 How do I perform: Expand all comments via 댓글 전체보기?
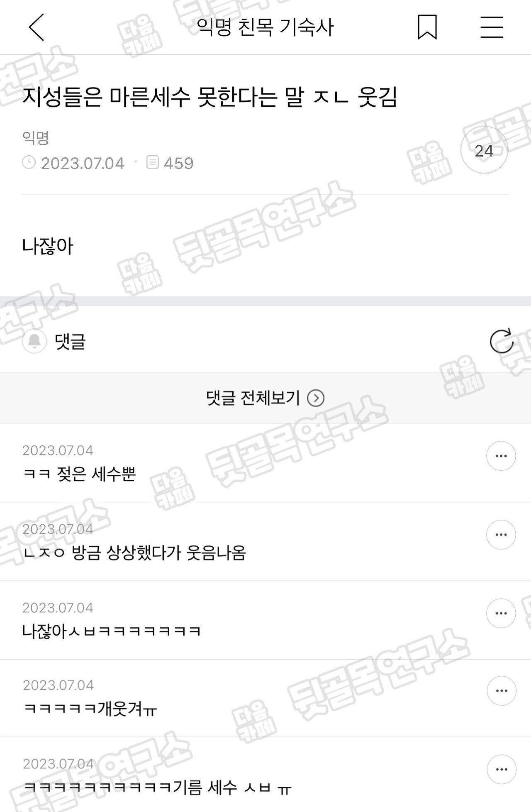(265, 398)
